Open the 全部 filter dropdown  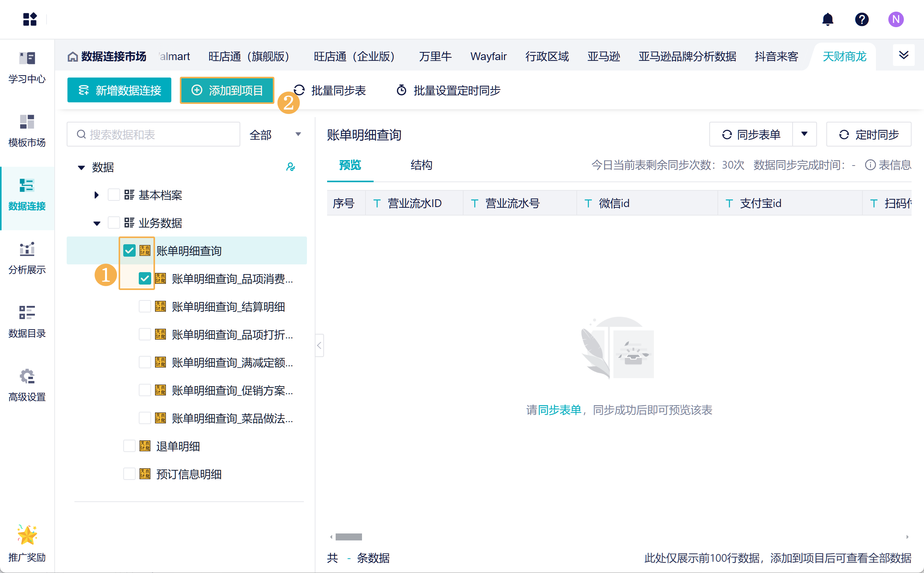tap(275, 135)
